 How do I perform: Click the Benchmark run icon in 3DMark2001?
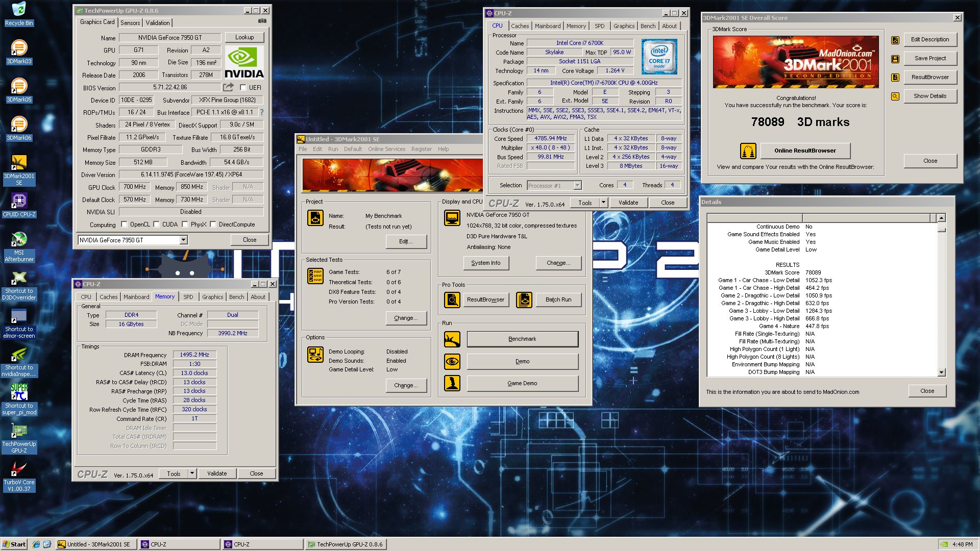(452, 339)
